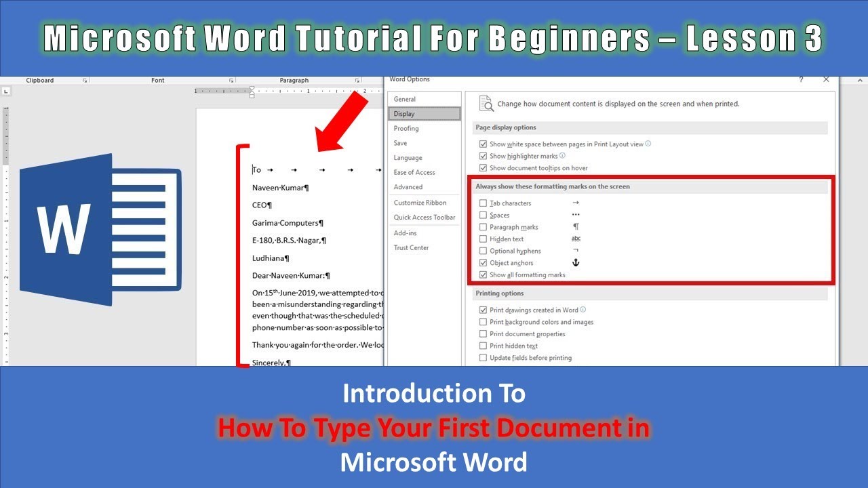
Task: Switch to the Proofing category
Action: pos(406,128)
